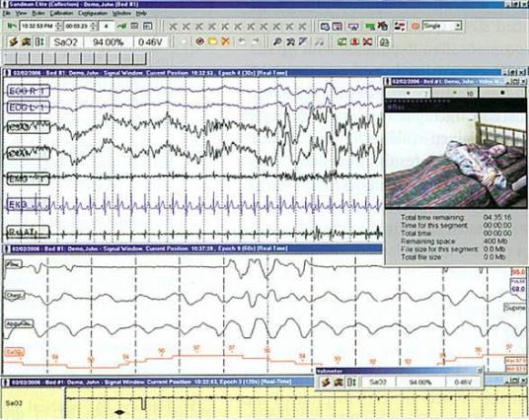
Task: Click the patient video preview
Action: tap(455, 160)
